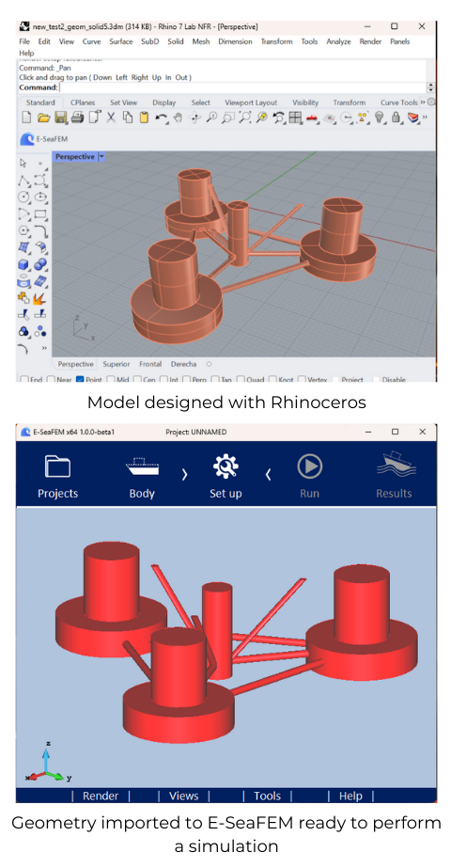The height and width of the screenshot is (868, 451).
Task: Activate the Pan hand tool
Action: pos(178,118)
